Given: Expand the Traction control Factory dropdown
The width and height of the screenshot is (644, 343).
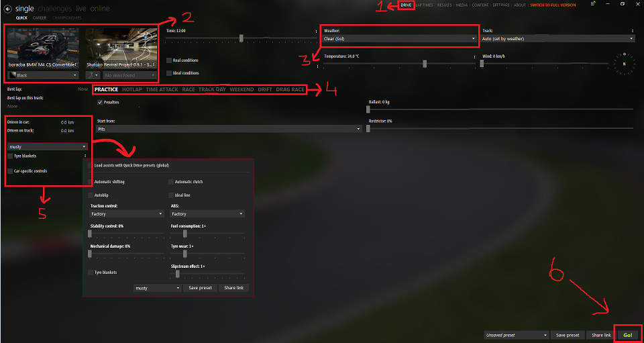Looking at the screenshot, I should click(127, 214).
